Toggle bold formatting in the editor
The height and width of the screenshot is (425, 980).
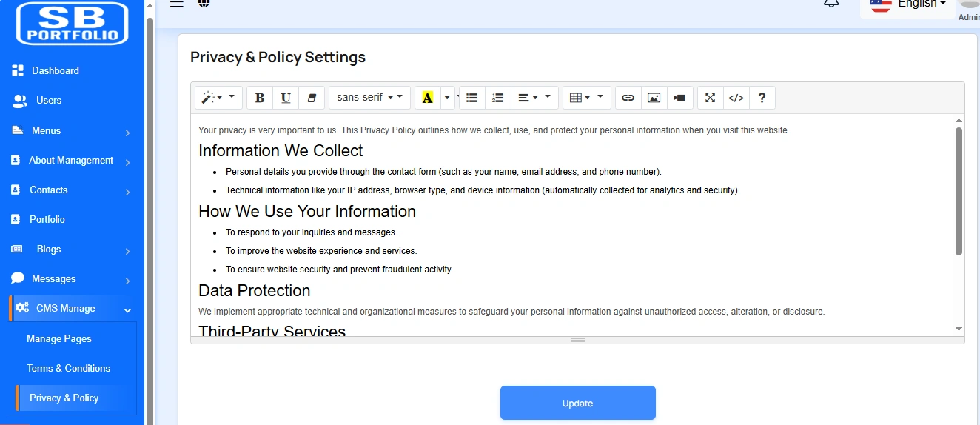pyautogui.click(x=260, y=98)
